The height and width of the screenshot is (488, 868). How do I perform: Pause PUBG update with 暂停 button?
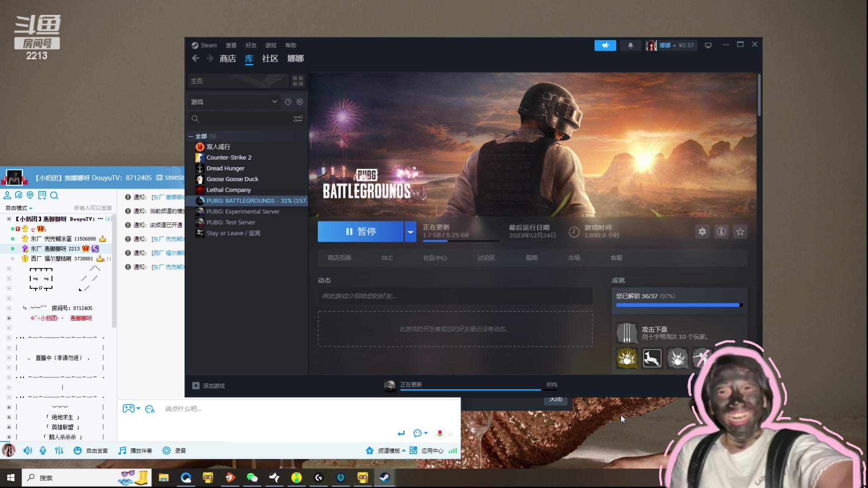coord(361,231)
